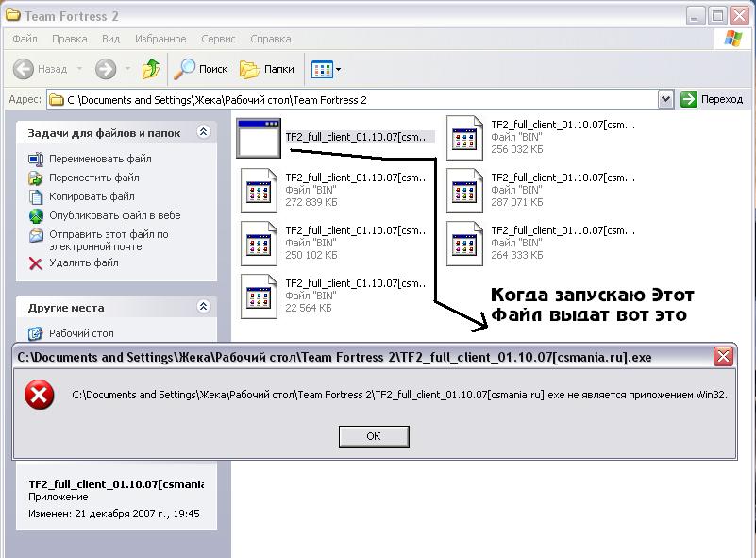The image size is (756, 558).
Task: Open Рабочий стол in Другие места
Action: (81, 333)
